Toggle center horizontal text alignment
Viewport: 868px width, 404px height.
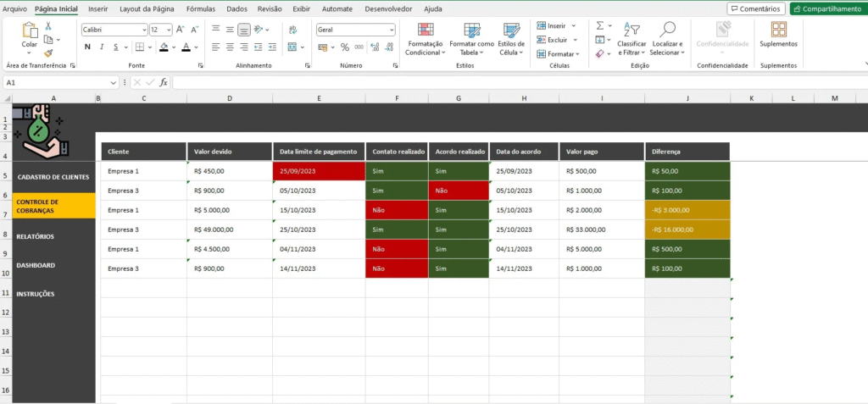(x=230, y=47)
